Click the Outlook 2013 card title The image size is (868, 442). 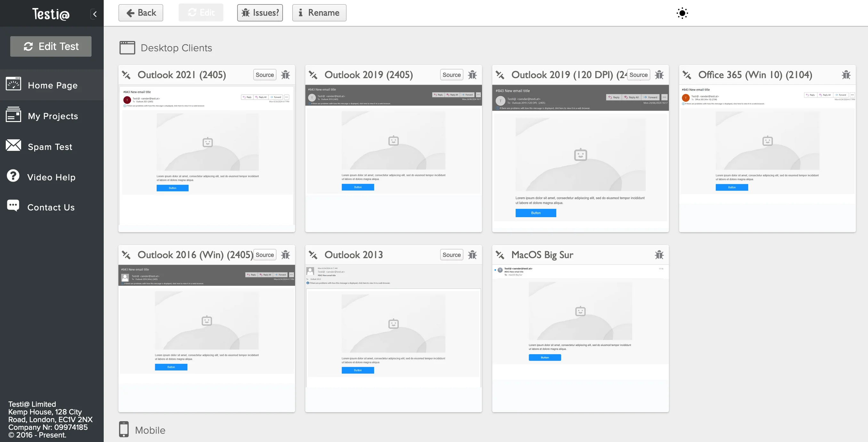pos(353,255)
